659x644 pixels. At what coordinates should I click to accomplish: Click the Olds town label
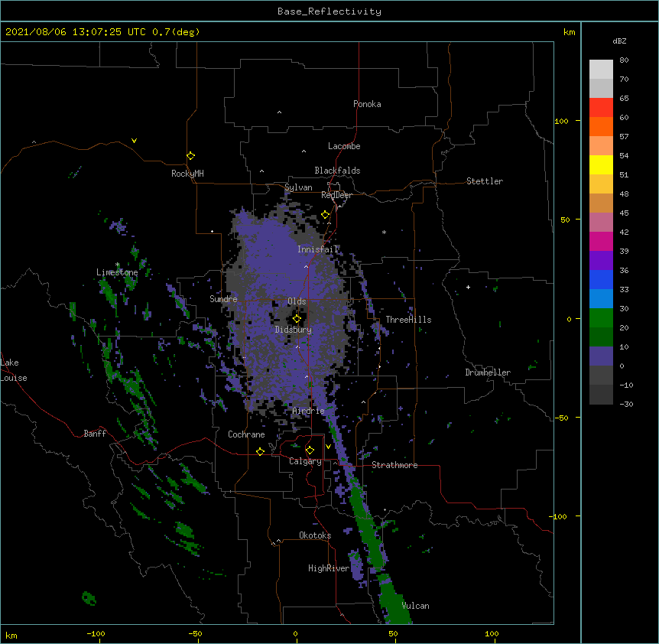point(297,301)
